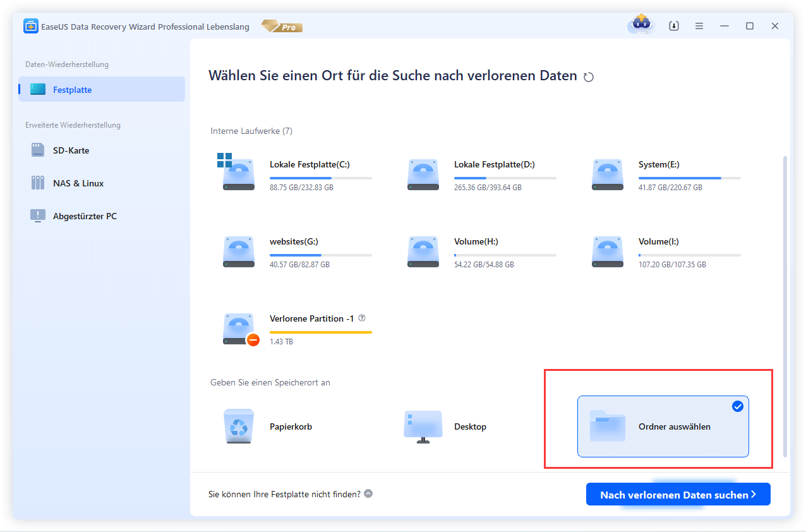Click '107.20 GB/107.35 GB' size text

(672, 265)
